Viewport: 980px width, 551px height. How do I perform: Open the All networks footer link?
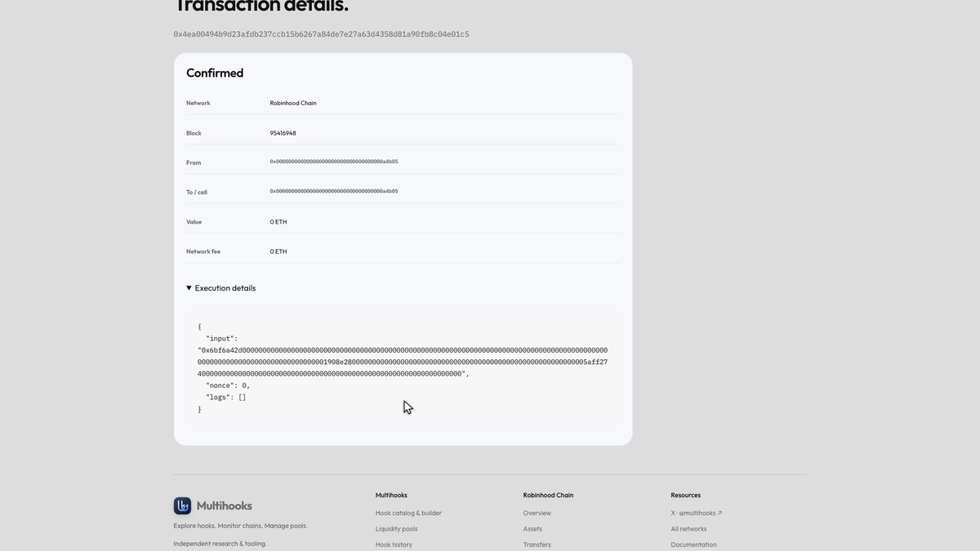(x=688, y=529)
